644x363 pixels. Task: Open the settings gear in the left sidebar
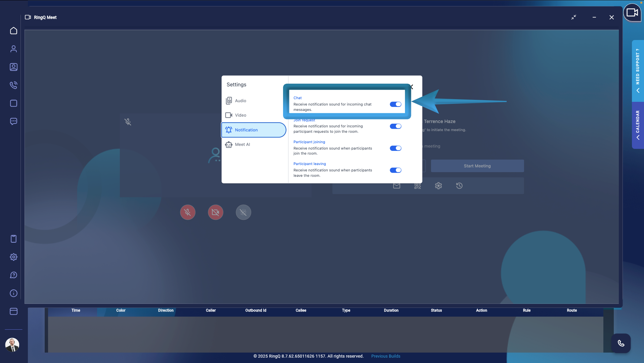pos(13,257)
